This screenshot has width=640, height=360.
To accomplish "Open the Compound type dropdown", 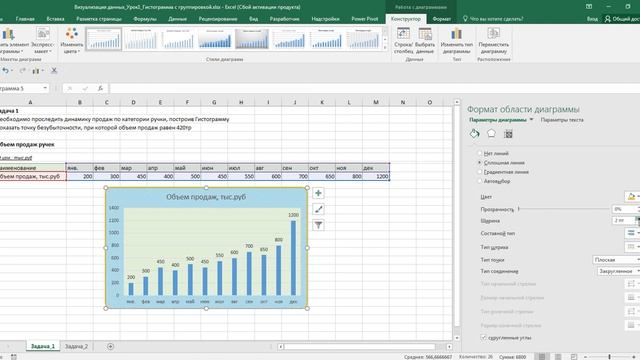I will click(x=633, y=233).
